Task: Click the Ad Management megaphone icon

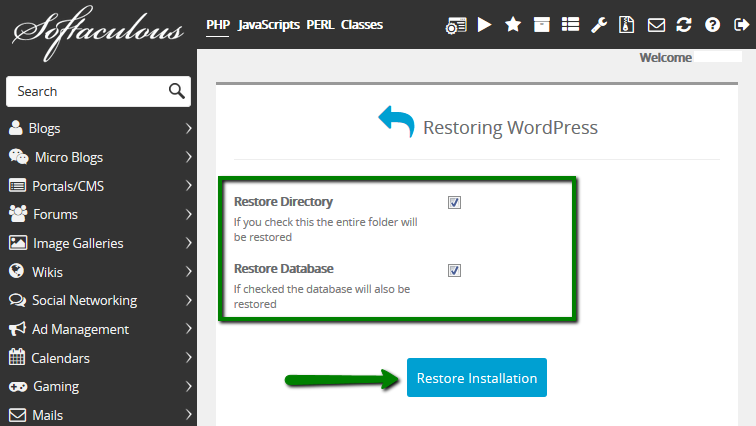Action: pyautogui.click(x=17, y=329)
